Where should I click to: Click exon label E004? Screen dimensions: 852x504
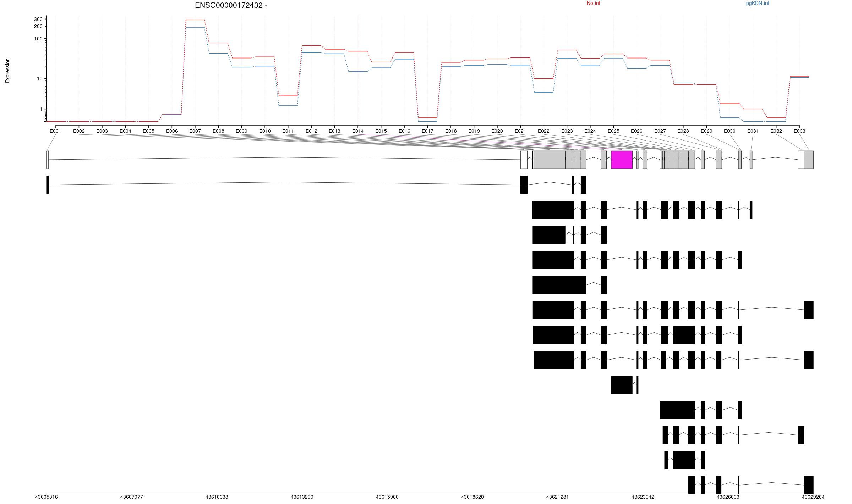point(125,131)
